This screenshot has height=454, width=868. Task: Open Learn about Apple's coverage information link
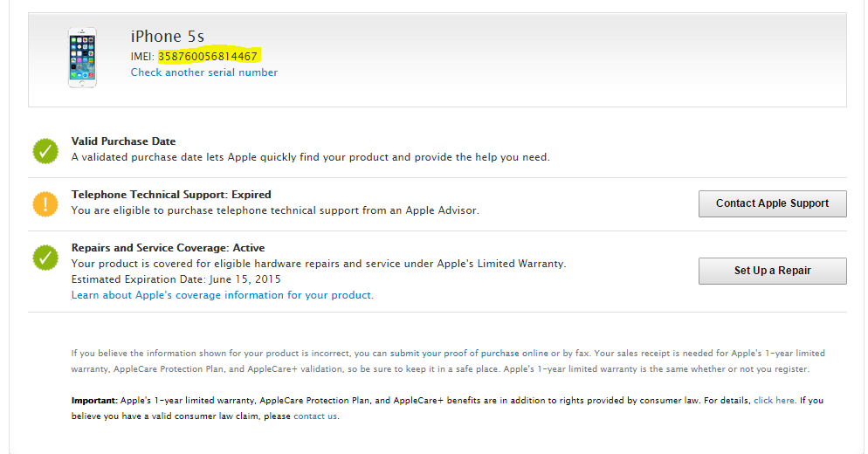click(223, 295)
